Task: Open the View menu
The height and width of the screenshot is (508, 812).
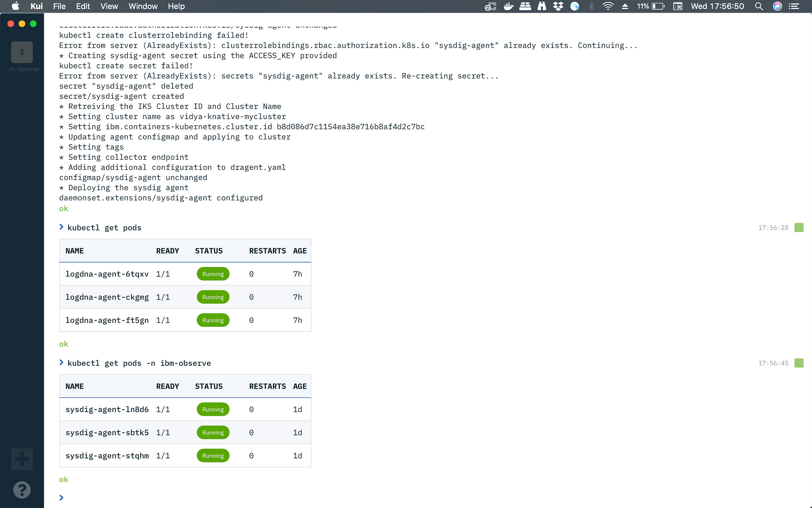Action: (109, 6)
